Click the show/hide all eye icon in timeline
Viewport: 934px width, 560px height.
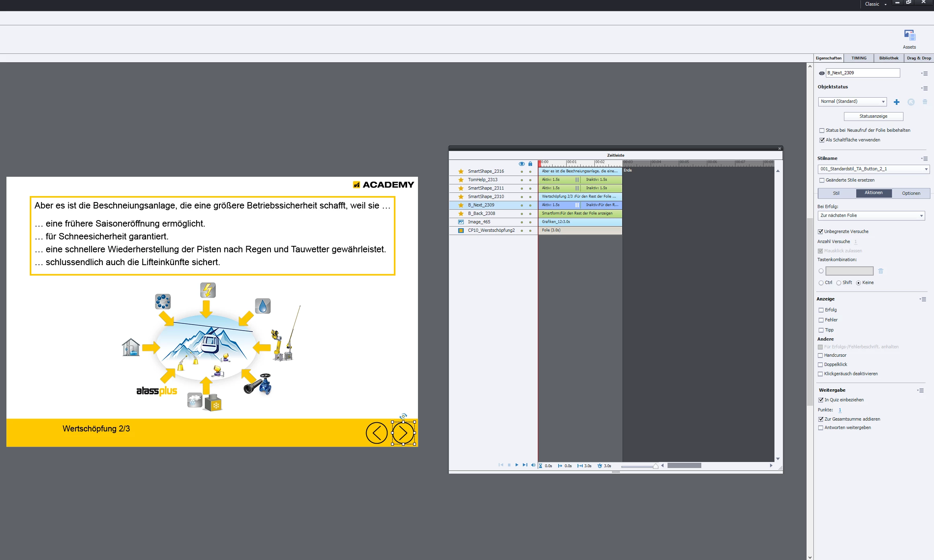[522, 164]
